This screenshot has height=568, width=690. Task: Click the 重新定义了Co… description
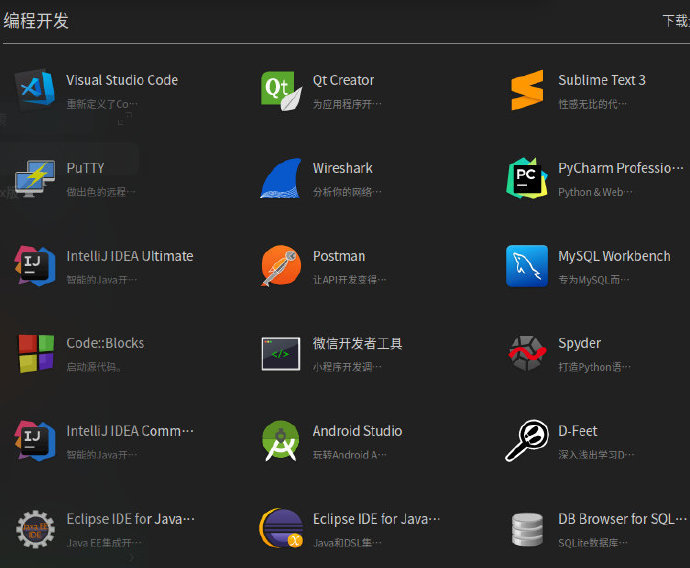(102, 104)
